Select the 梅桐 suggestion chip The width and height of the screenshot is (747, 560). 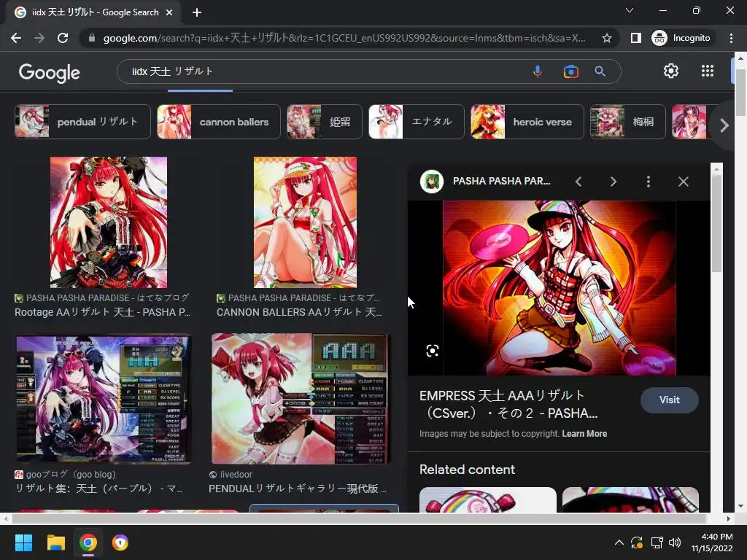click(x=627, y=122)
